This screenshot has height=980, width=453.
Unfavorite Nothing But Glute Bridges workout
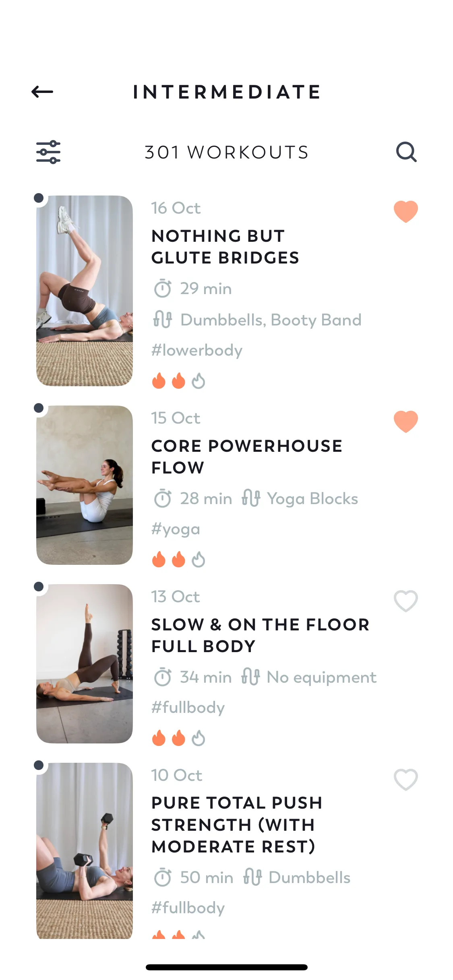(x=405, y=211)
